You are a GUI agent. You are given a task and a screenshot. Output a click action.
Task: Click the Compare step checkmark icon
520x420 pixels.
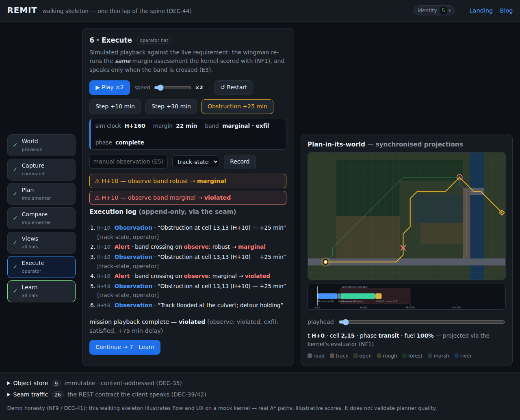pos(15,218)
